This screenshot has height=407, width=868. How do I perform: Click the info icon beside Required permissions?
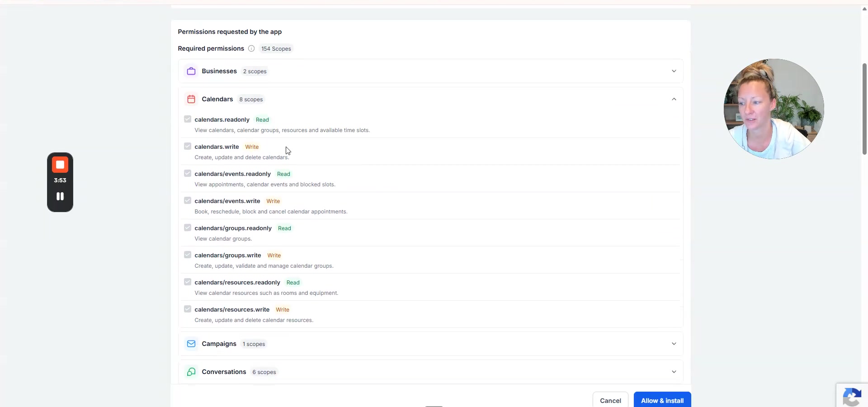pyautogui.click(x=251, y=48)
